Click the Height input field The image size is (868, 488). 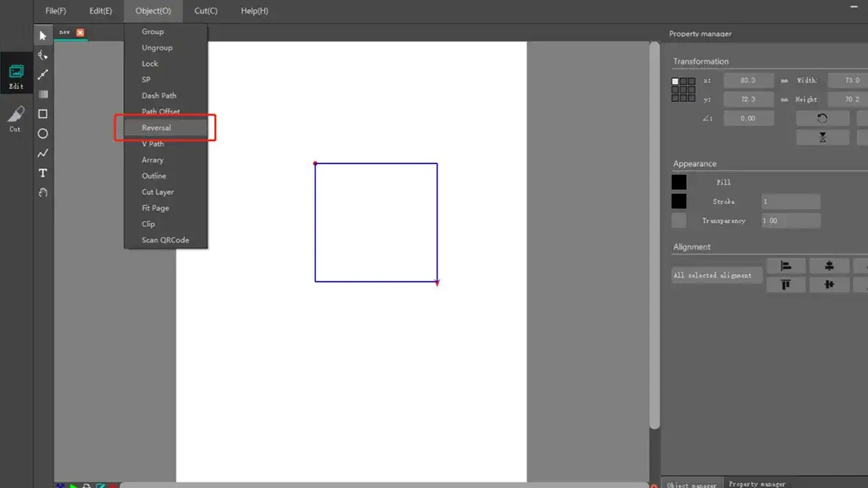coord(847,99)
